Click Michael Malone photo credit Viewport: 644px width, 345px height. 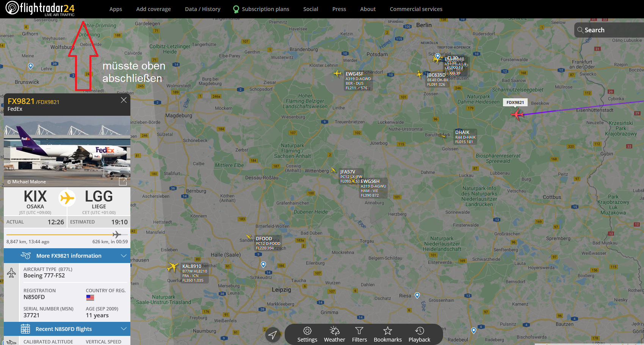coord(27,182)
